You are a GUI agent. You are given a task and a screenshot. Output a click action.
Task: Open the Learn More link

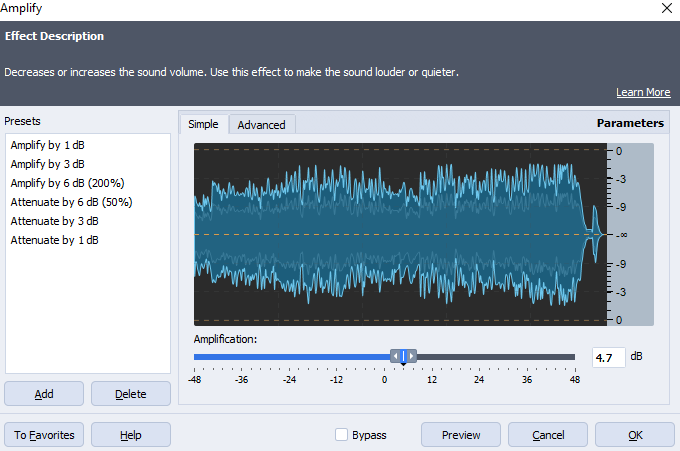pyautogui.click(x=642, y=92)
